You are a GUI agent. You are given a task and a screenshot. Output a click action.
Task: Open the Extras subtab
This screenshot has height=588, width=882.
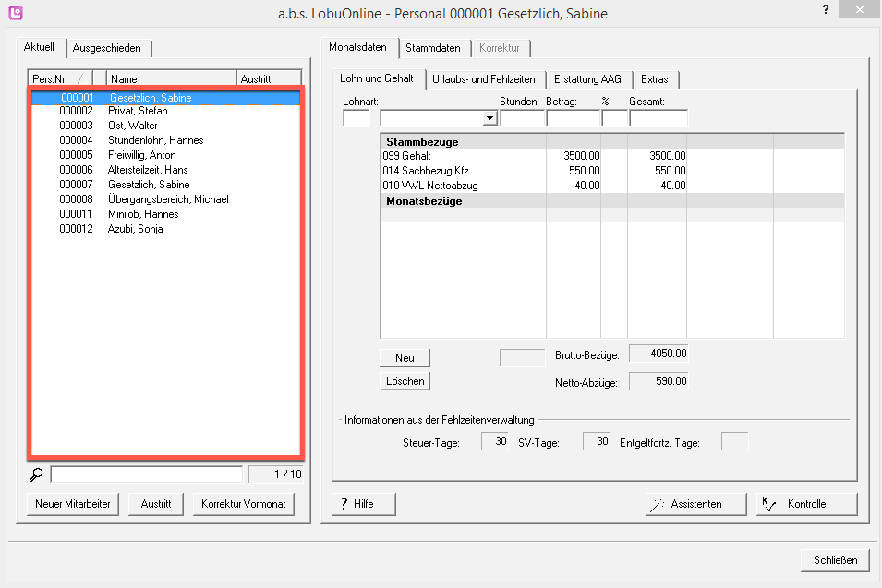(655, 79)
